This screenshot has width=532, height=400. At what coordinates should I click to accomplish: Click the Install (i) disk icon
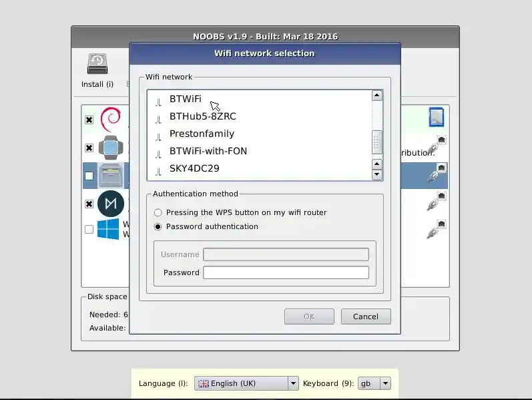click(x=97, y=64)
